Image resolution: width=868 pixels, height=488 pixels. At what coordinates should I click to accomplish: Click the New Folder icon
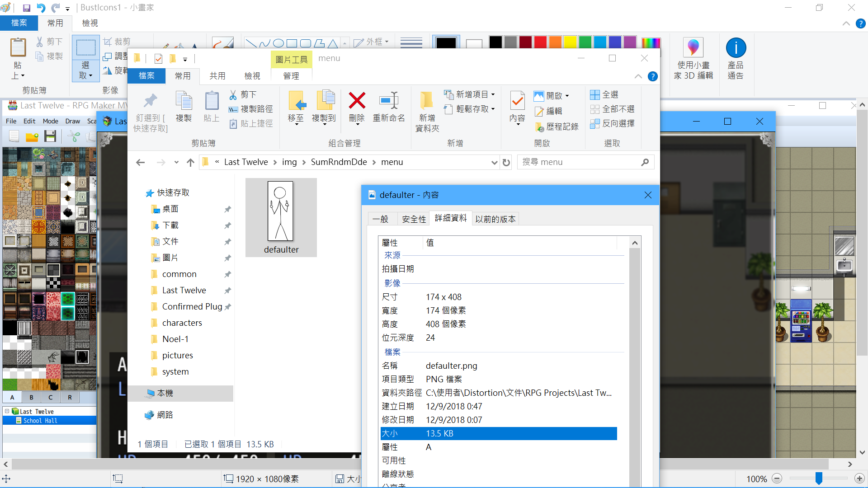click(426, 101)
